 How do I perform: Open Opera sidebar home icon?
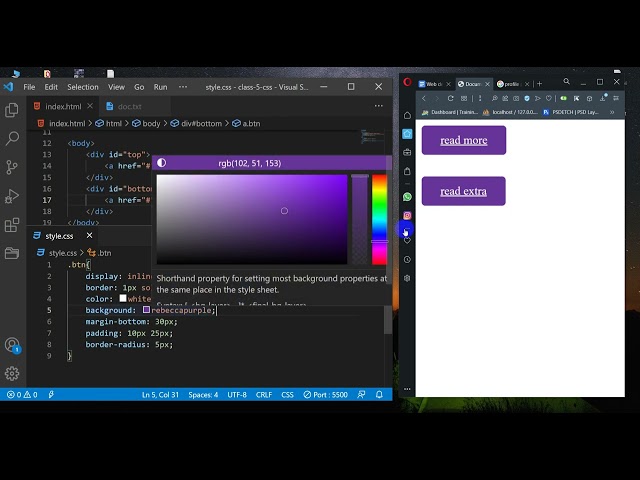[x=407, y=116]
